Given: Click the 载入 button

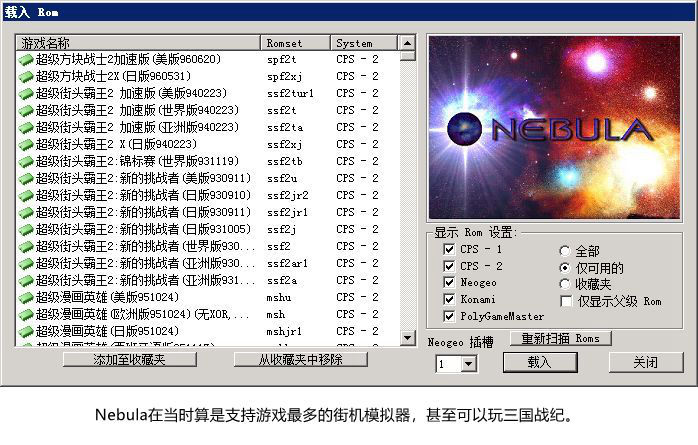Looking at the screenshot, I should (540, 362).
